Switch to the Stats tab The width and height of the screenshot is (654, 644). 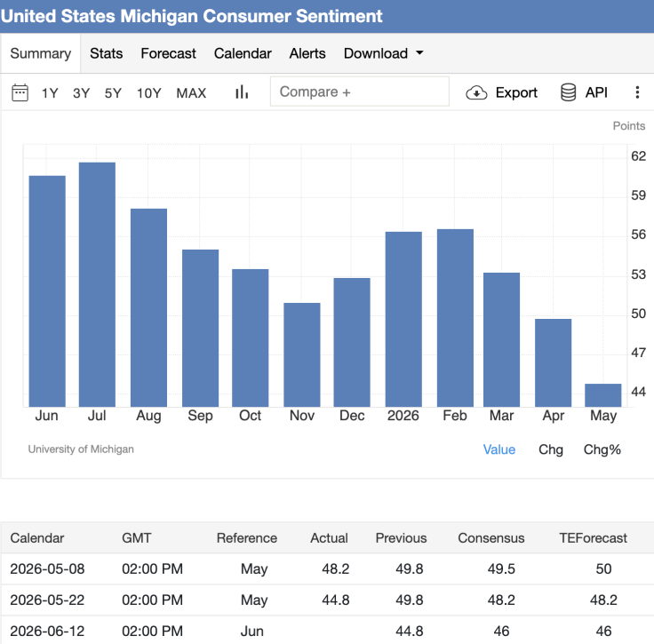(x=106, y=53)
